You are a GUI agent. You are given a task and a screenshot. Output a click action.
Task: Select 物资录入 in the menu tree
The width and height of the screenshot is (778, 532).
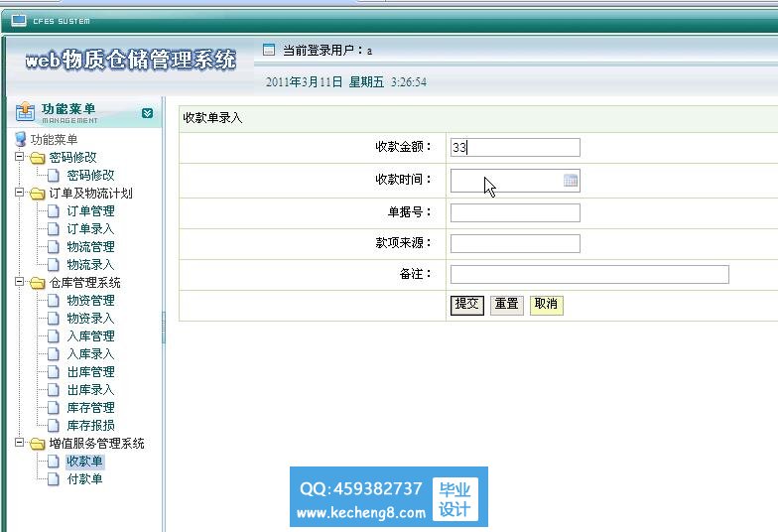91,318
